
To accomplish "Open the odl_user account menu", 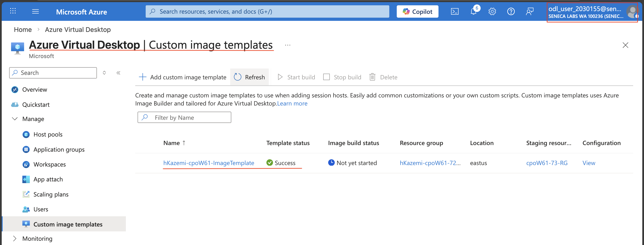I will tap(592, 12).
